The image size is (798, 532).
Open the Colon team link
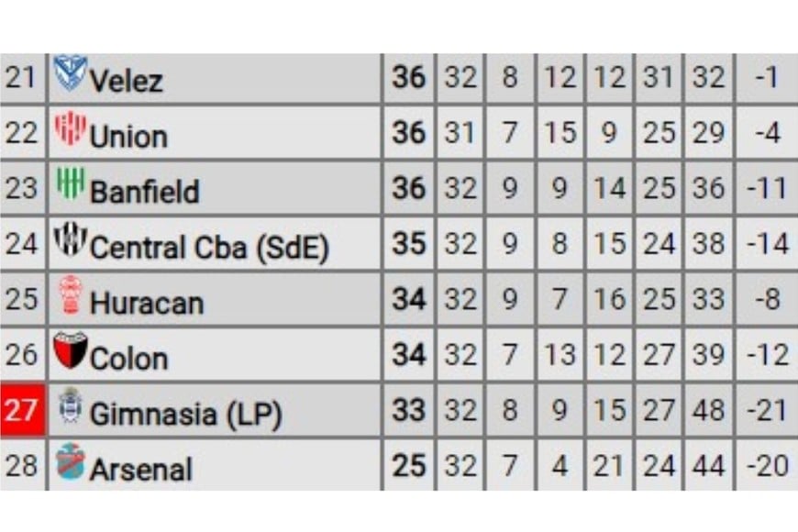point(128,358)
